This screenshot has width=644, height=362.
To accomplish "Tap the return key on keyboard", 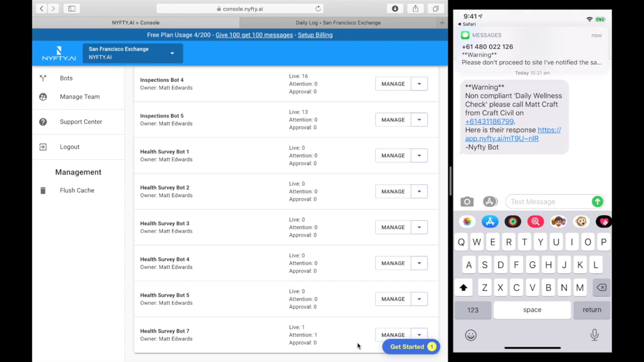I will coord(592,310).
